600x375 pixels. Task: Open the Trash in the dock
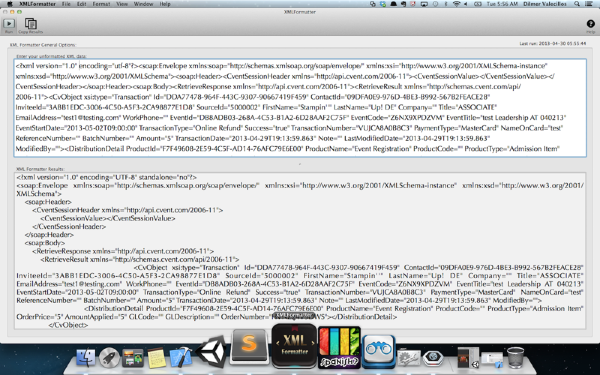pyautogui.click(x=515, y=357)
